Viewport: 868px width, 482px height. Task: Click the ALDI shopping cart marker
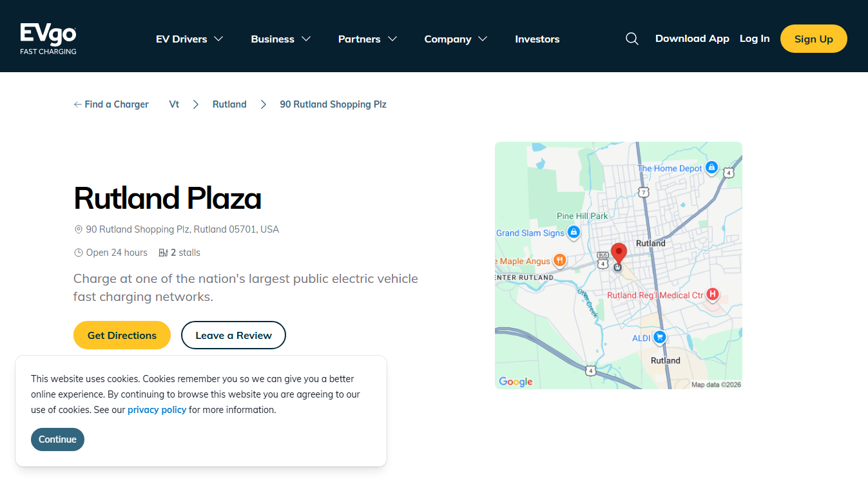(659, 337)
